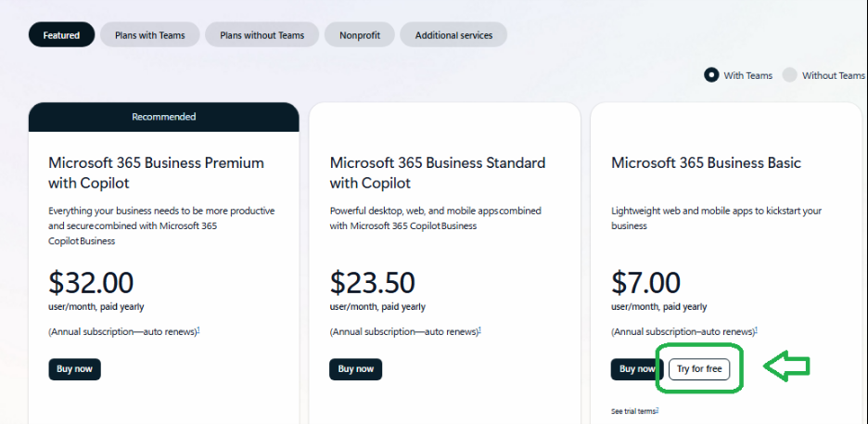Viewport: 868px width, 424px height.
Task: Click the Powerful desktop, web, mobile apps description
Action: pos(436,218)
